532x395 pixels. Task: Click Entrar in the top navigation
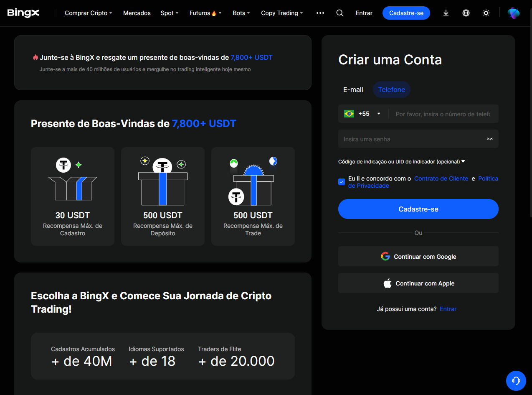pyautogui.click(x=364, y=13)
